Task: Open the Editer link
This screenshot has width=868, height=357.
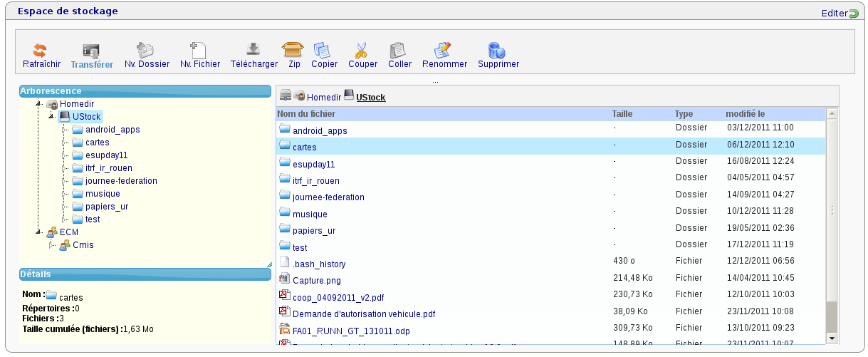Action: click(835, 13)
